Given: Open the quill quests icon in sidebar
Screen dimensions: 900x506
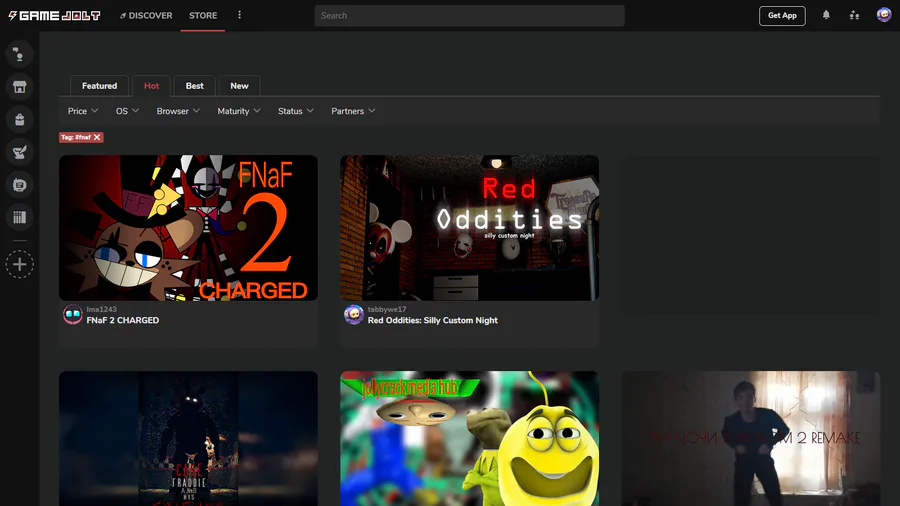Looking at the screenshot, I should pos(20,153).
